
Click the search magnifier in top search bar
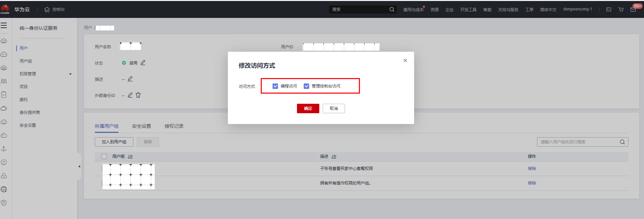[392, 9]
